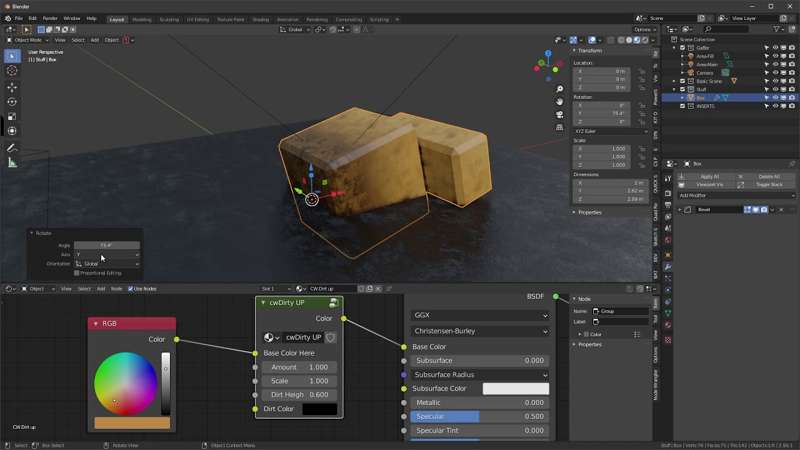Open the Object Mode dropdown
The image size is (800, 450).
point(29,40)
